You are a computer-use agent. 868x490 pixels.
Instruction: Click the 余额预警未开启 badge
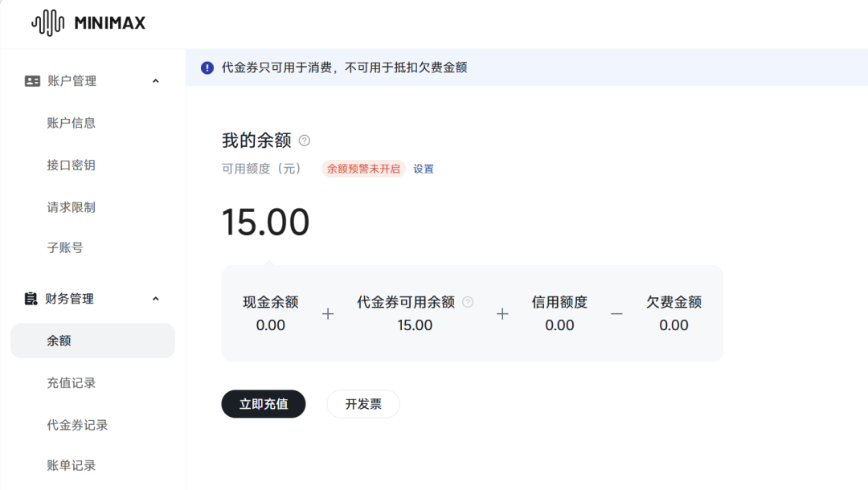click(362, 169)
